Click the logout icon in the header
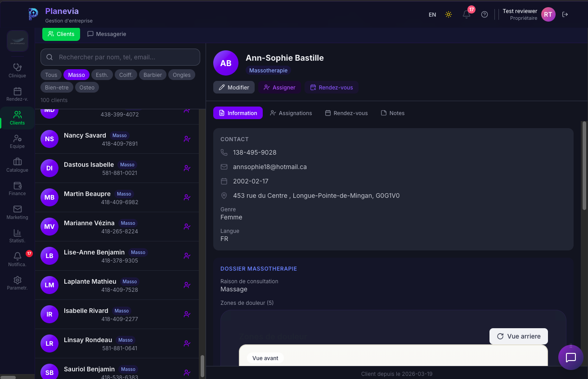This screenshot has width=588, height=379. [565, 14]
